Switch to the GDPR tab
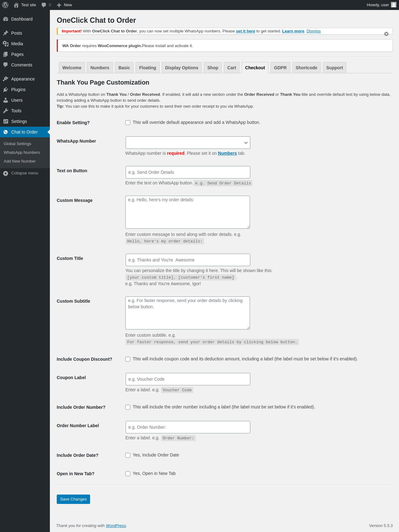 280,68
